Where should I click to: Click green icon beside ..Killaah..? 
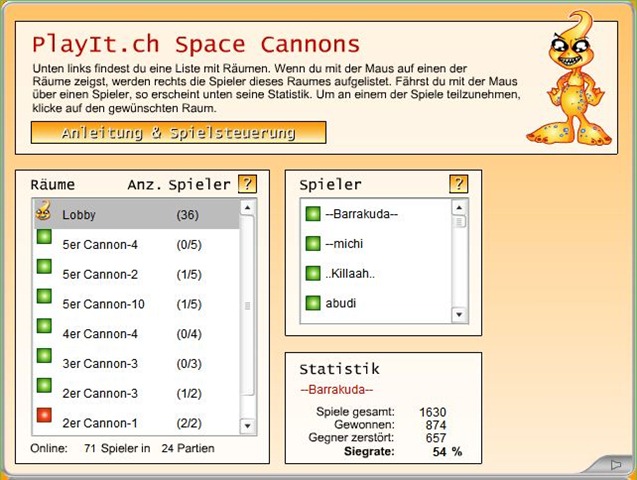313,273
